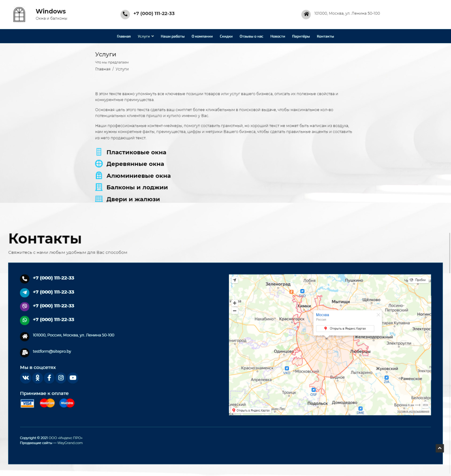Click the Windows window logo
Viewport: 451px width, 476px height.
coord(19,14)
